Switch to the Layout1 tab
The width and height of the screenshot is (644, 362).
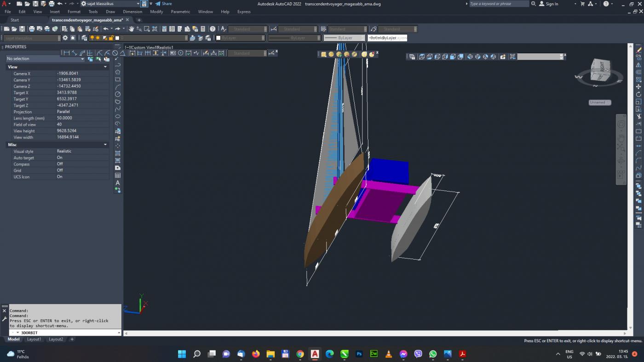[34, 339]
